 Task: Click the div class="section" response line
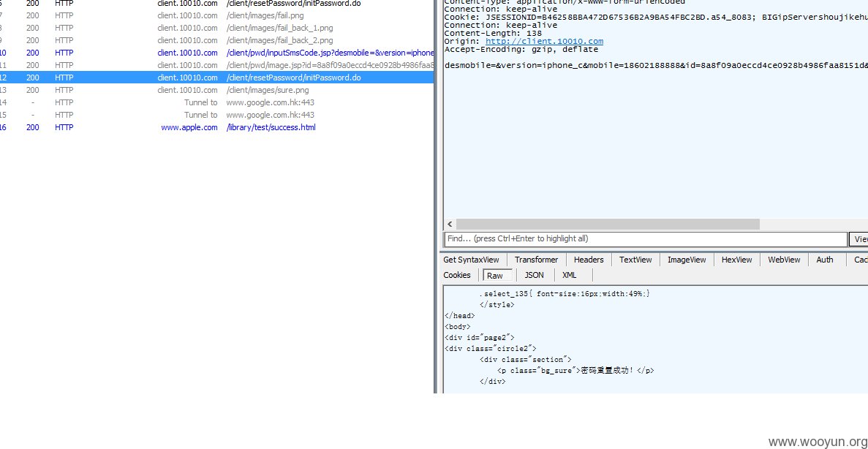[525, 359]
